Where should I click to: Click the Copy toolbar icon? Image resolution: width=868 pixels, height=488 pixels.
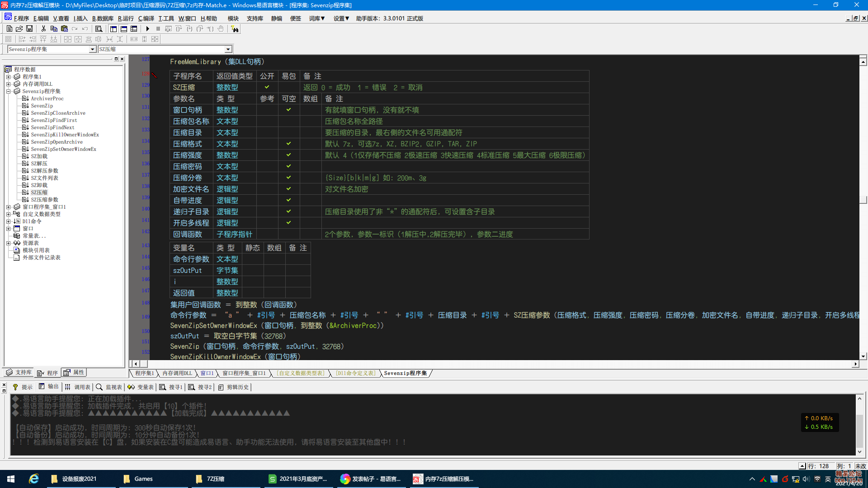pyautogui.click(x=54, y=28)
